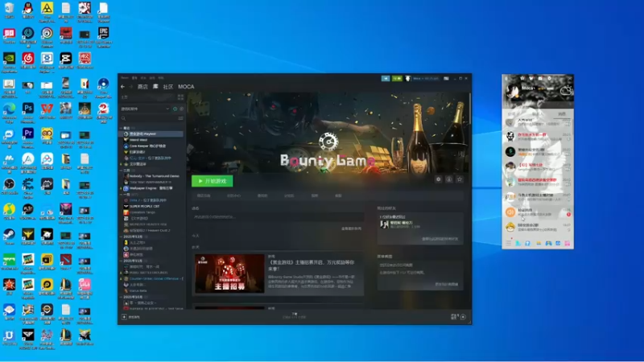Image resolution: width=644 pixels, height=362 pixels.
Task: Open the QQ main menu icon at bottom-left of QQ window
Action: pyautogui.click(x=509, y=244)
